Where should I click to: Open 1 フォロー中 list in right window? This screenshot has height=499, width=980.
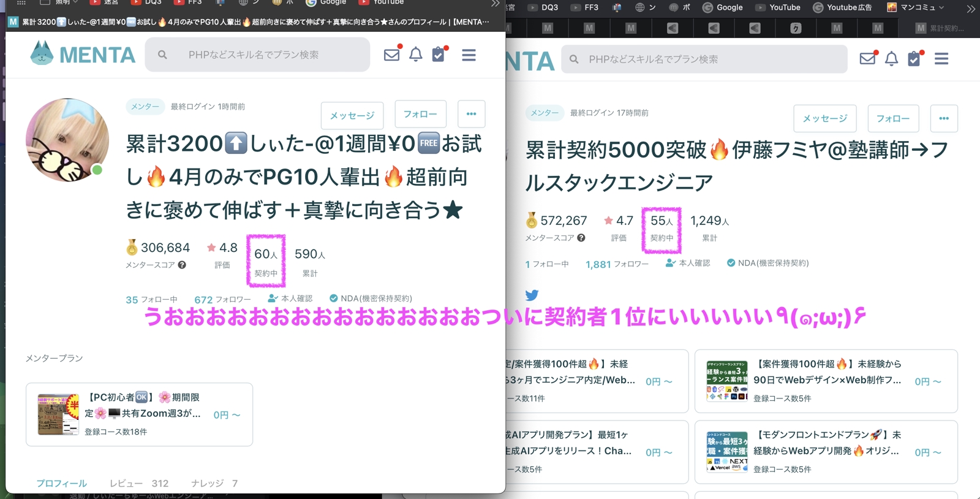(x=546, y=264)
